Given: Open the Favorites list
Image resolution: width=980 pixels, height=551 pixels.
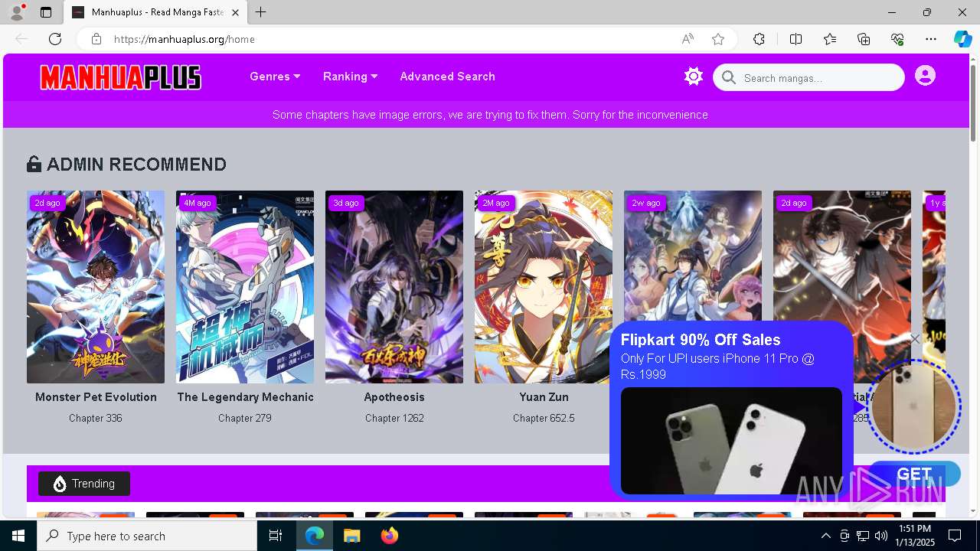Looking at the screenshot, I should (x=830, y=39).
